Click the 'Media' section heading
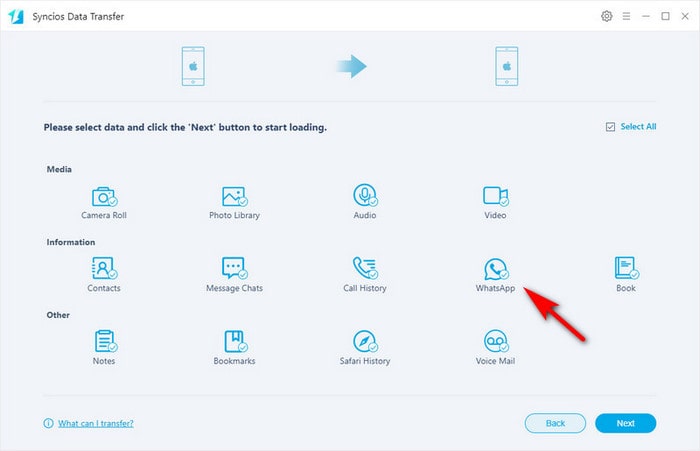The image size is (700, 451). coord(59,169)
